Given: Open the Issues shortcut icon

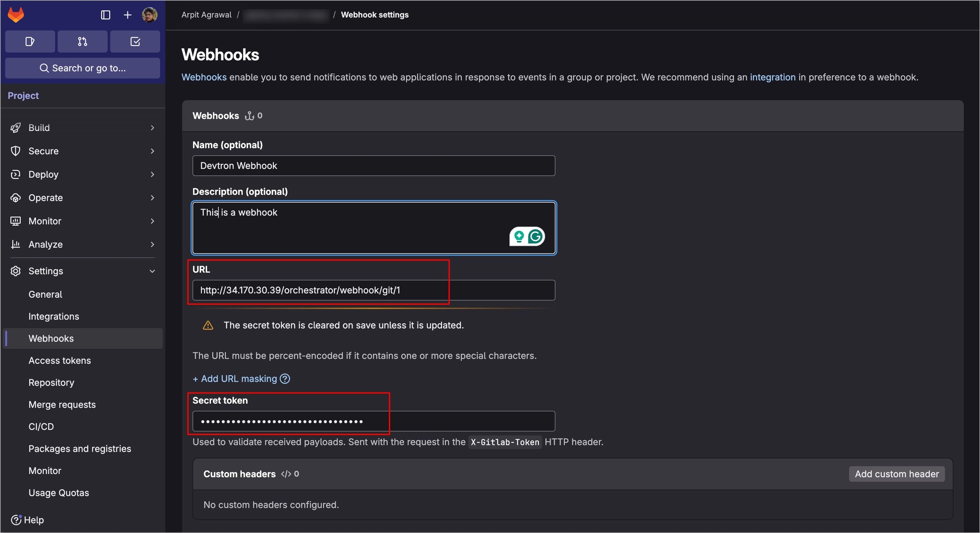Looking at the screenshot, I should point(30,41).
